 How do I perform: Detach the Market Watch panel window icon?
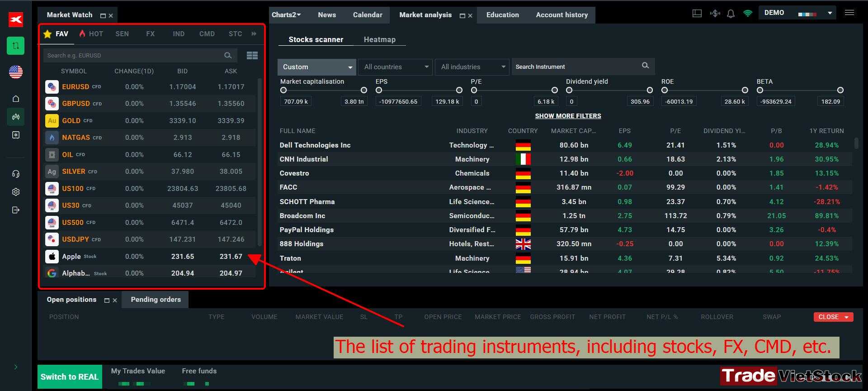103,15
